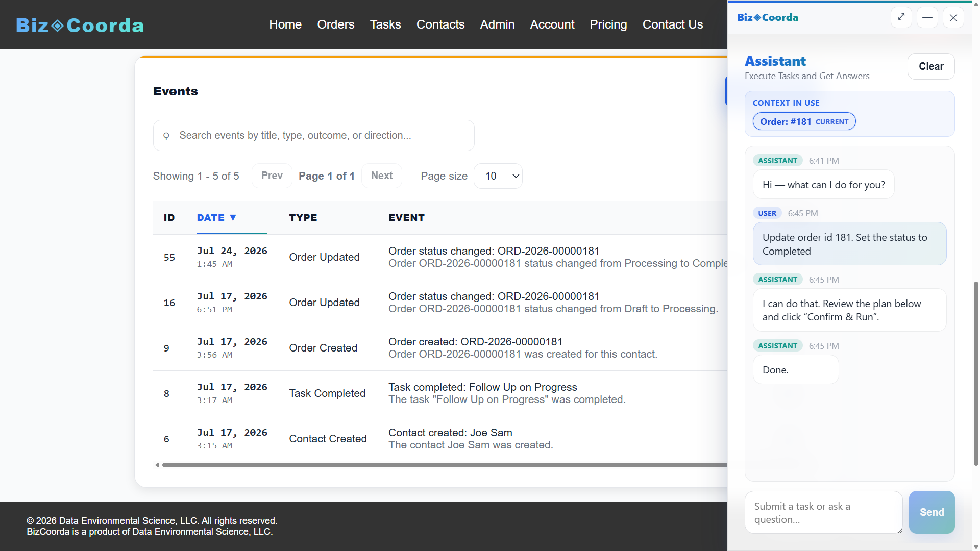Minimize the assistant panel
The image size is (980, 551).
click(x=927, y=17)
